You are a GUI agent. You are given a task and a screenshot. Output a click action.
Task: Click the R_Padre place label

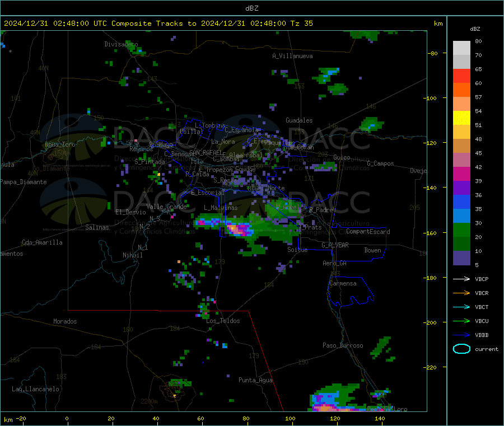(321, 210)
